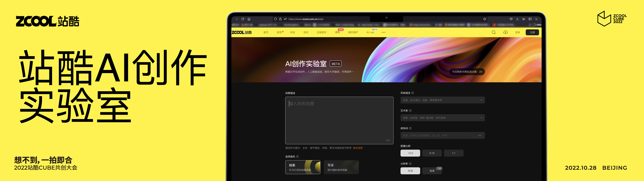The height and width of the screenshot is (181, 644).
Task: Open the site search magnifier icon
Action: pyautogui.click(x=493, y=32)
